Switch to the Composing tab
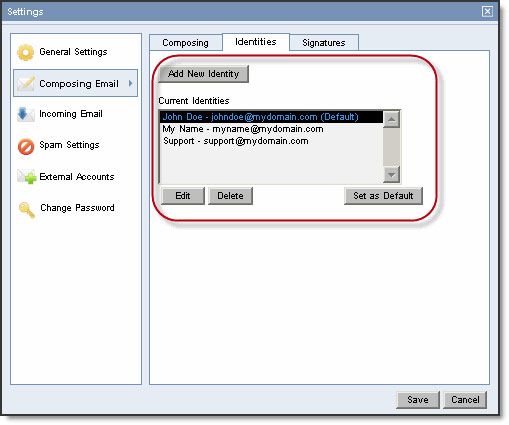 click(x=186, y=43)
